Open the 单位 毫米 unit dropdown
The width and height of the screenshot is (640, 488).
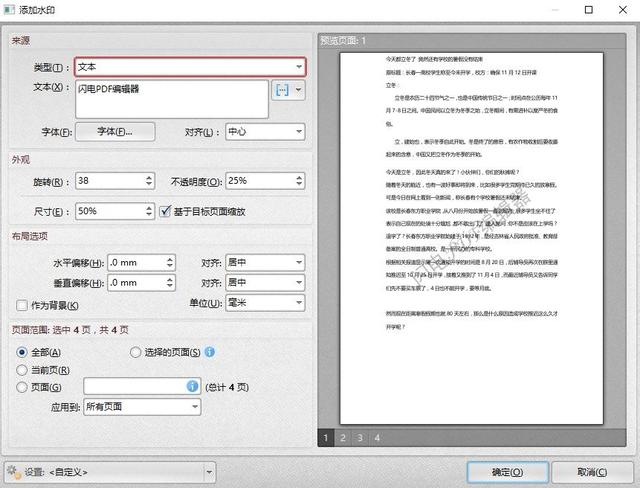(265, 303)
